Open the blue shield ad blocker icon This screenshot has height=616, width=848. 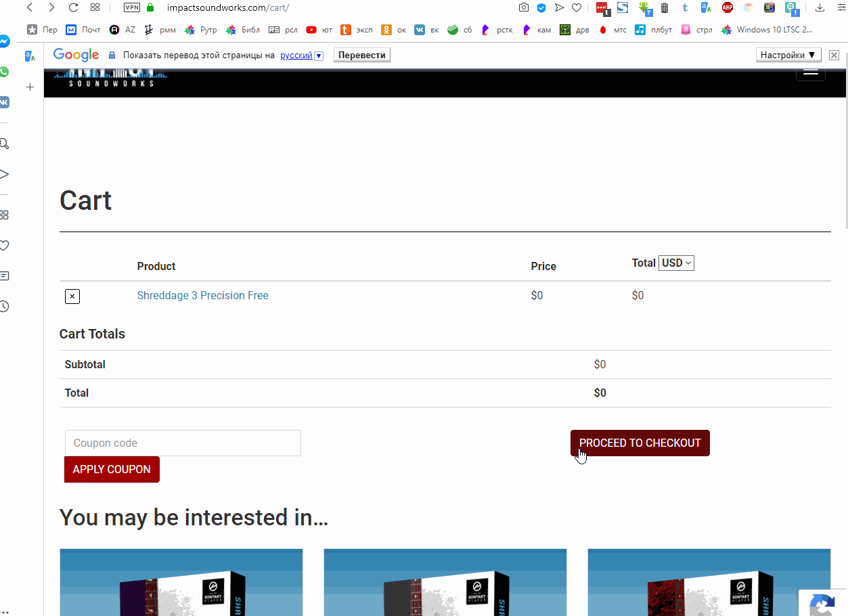tap(541, 7)
